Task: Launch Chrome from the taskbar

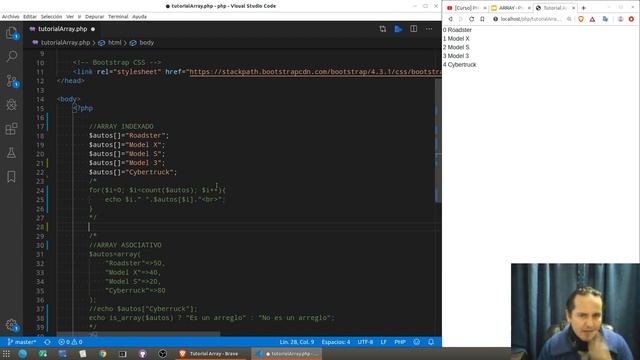Action: [102, 354]
